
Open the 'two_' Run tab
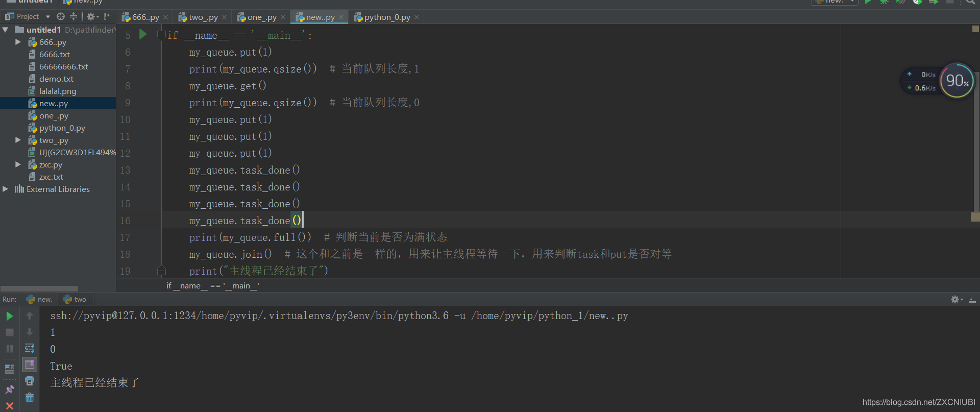pos(76,300)
